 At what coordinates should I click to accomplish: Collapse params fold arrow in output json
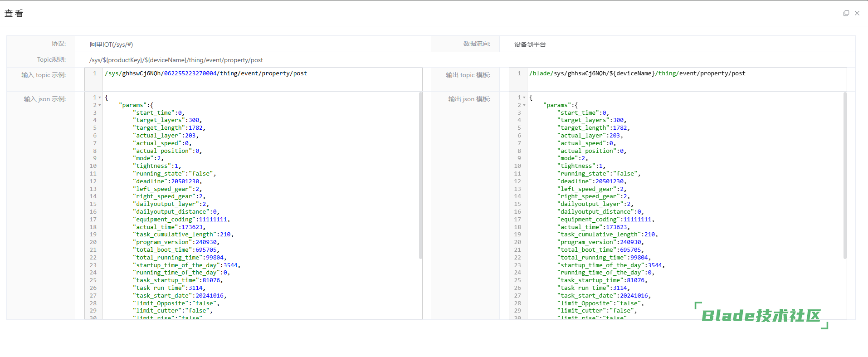pos(524,105)
